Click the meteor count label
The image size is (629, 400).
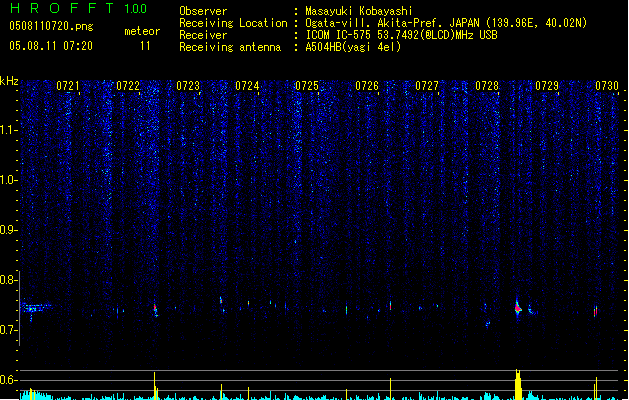(142, 31)
